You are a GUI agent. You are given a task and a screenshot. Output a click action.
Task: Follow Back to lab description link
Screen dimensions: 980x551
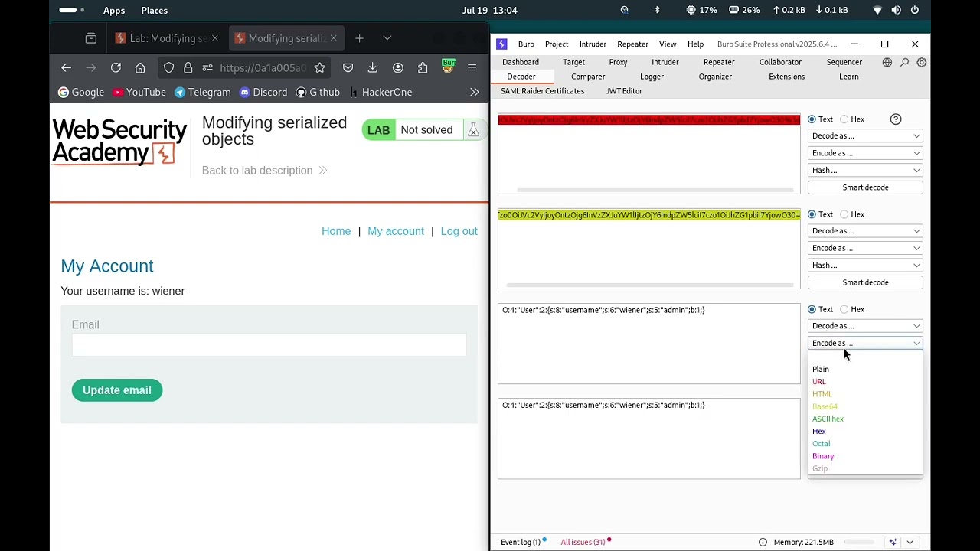pos(264,171)
